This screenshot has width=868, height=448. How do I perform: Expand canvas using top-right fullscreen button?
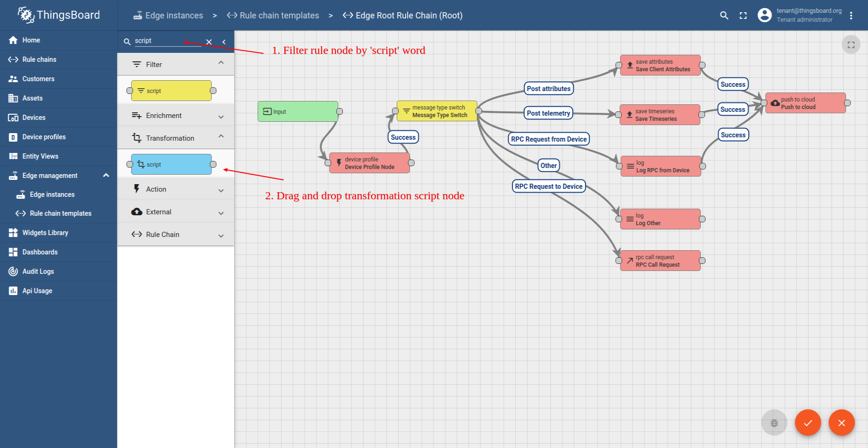coord(851,45)
